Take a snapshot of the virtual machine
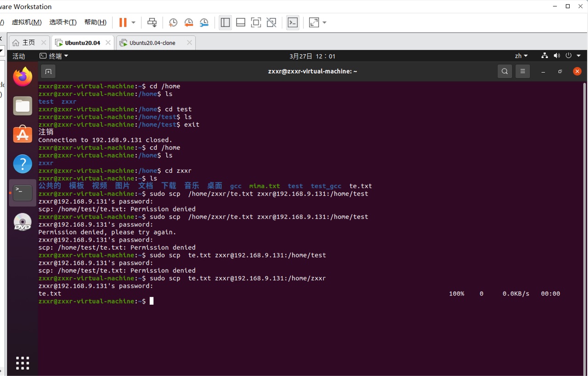The width and height of the screenshot is (588, 376). click(173, 22)
